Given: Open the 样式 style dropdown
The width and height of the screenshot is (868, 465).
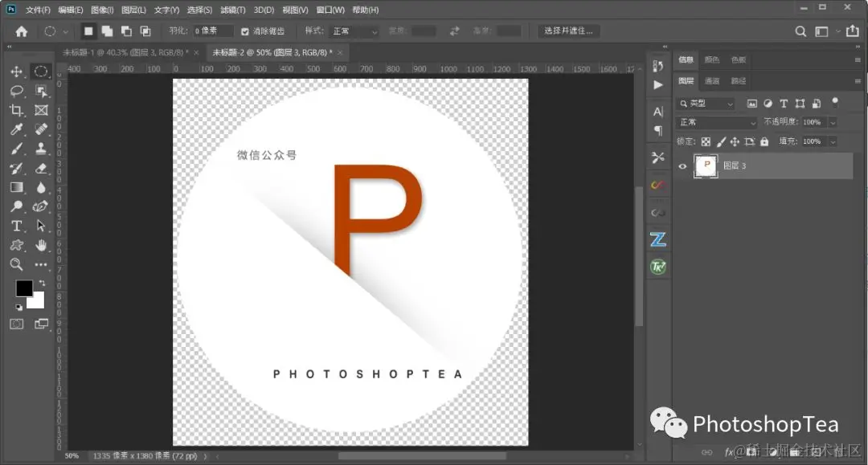Looking at the screenshot, I should click(354, 31).
